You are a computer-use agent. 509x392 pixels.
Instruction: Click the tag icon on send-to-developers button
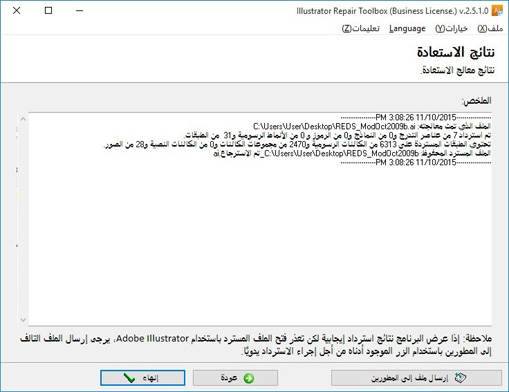[x=460, y=378]
